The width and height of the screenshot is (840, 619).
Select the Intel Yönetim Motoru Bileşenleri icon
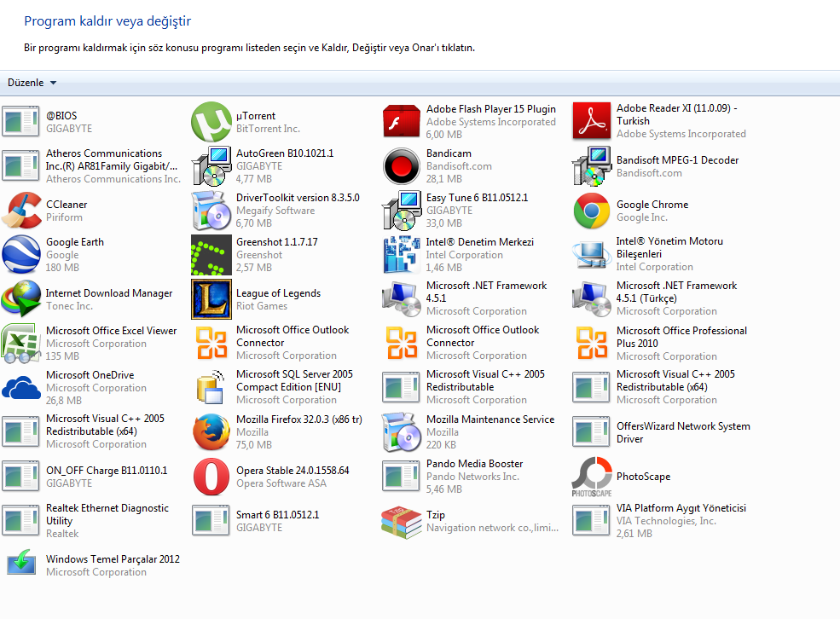coord(592,254)
